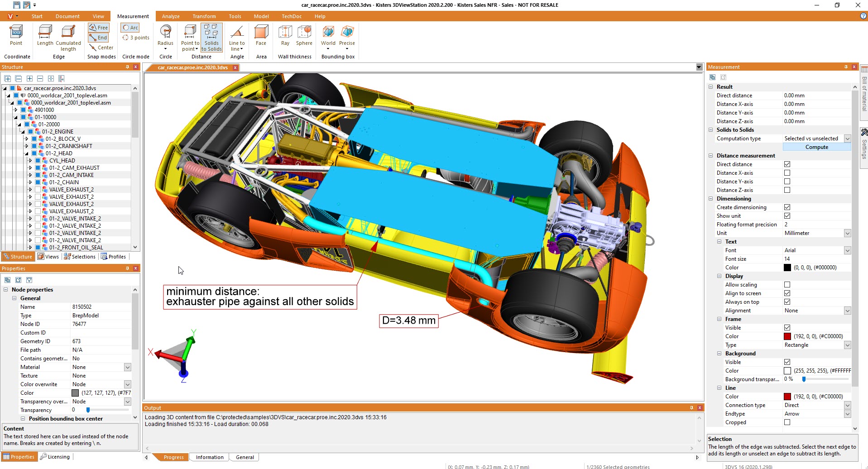868x469 pixels.
Task: Select the Ray wall thickness tool
Action: click(285, 35)
